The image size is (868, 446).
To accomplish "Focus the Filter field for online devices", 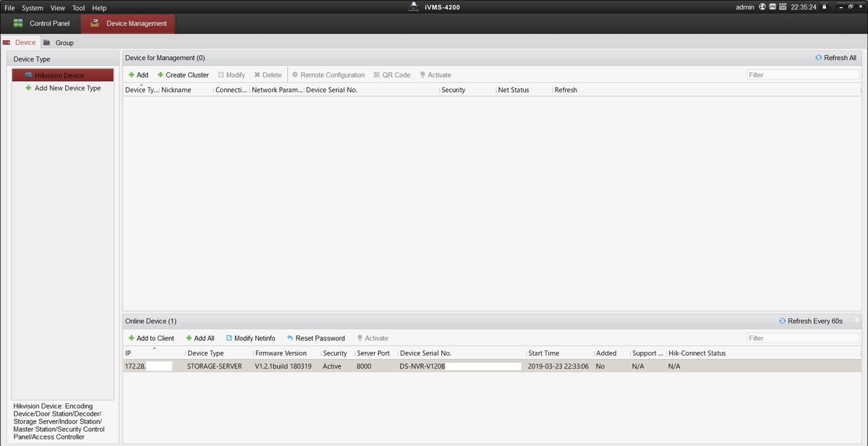I will pos(803,338).
